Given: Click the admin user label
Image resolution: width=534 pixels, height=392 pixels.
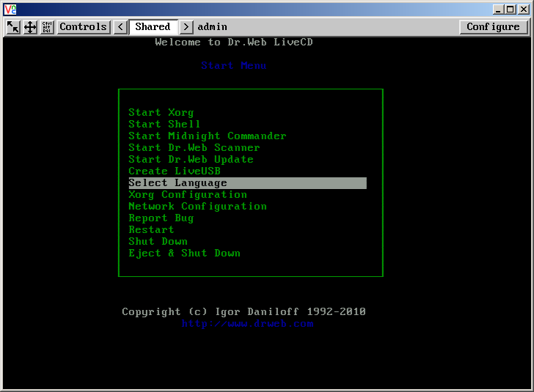Looking at the screenshot, I should point(212,27).
